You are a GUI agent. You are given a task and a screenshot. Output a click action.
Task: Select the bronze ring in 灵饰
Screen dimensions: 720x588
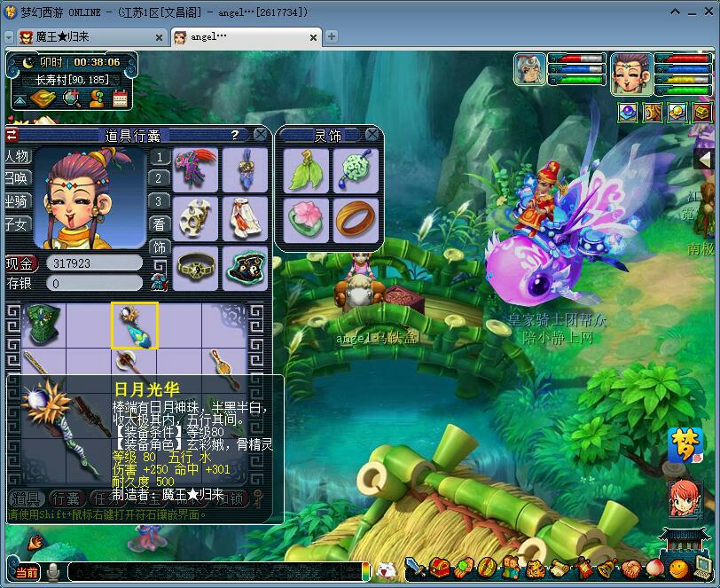(x=356, y=220)
